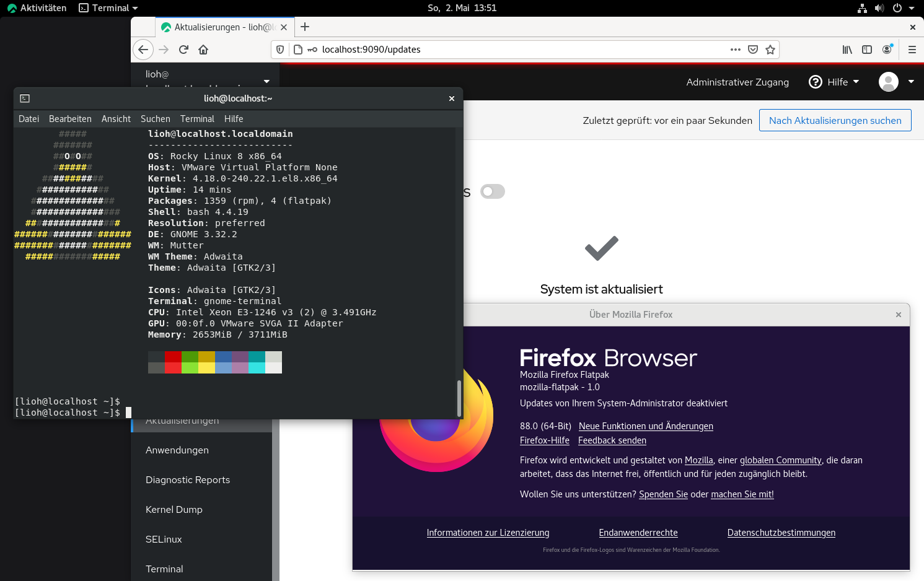Viewport: 924px width, 581px height.
Task: Open the Terminal app menu in top bar
Action: (x=108, y=8)
